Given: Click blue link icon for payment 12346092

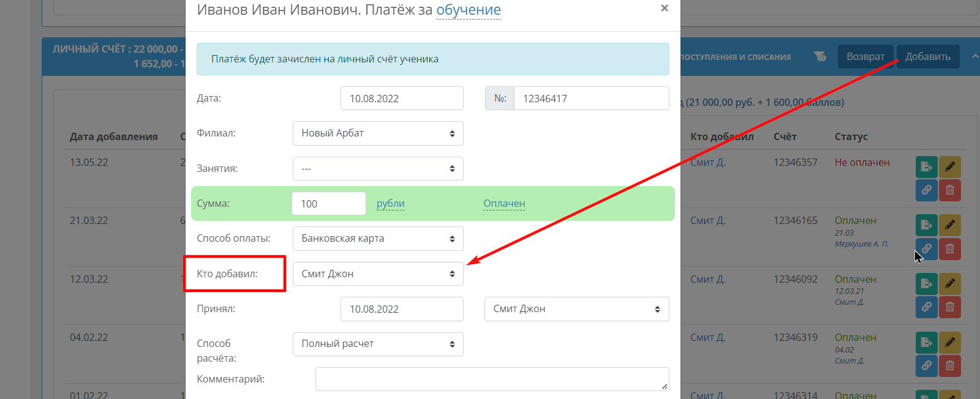Looking at the screenshot, I should [x=927, y=307].
